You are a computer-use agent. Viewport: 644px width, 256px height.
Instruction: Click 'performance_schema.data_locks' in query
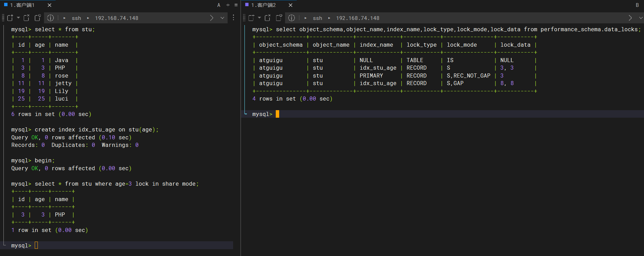[589, 30]
